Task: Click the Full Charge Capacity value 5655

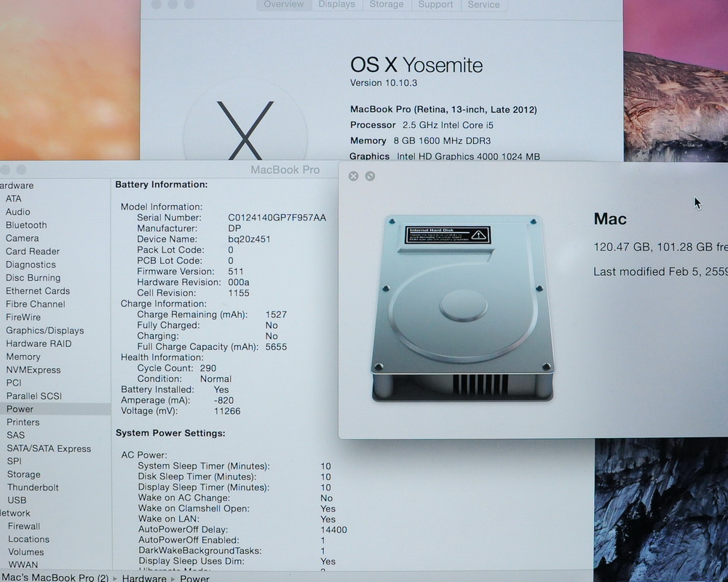Action: tap(276, 347)
